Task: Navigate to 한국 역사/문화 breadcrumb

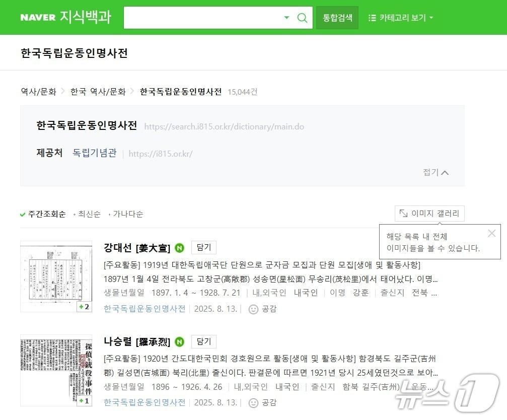Action: 97,92
